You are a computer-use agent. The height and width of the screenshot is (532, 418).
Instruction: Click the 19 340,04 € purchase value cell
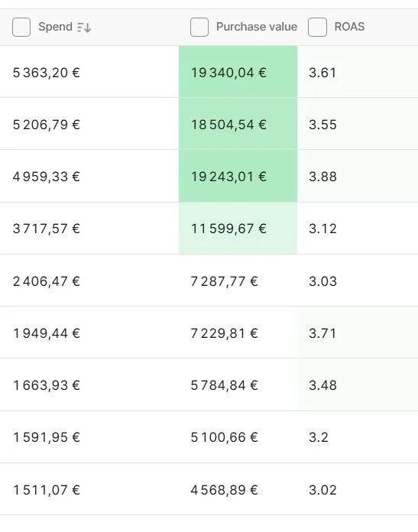click(238, 72)
